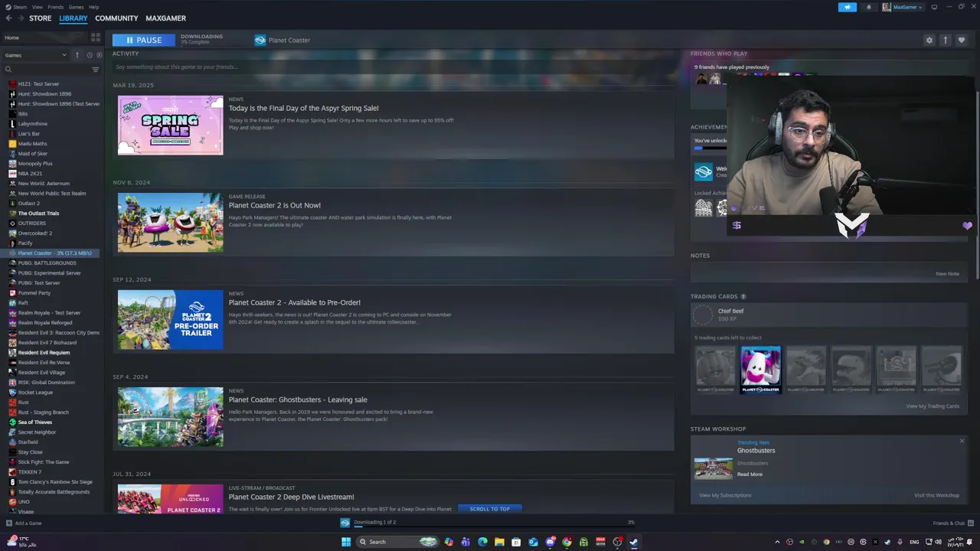
Task: Open the Help menu
Action: pos(93,7)
